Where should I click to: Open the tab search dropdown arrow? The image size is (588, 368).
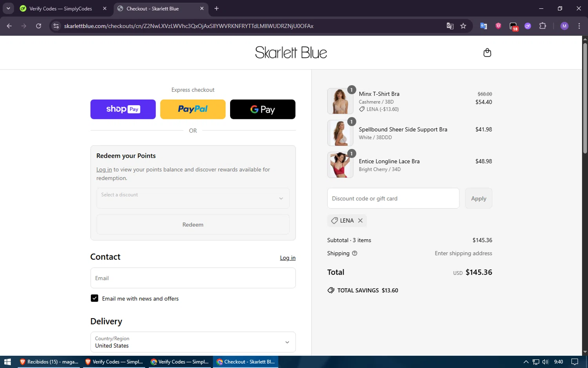8,8
